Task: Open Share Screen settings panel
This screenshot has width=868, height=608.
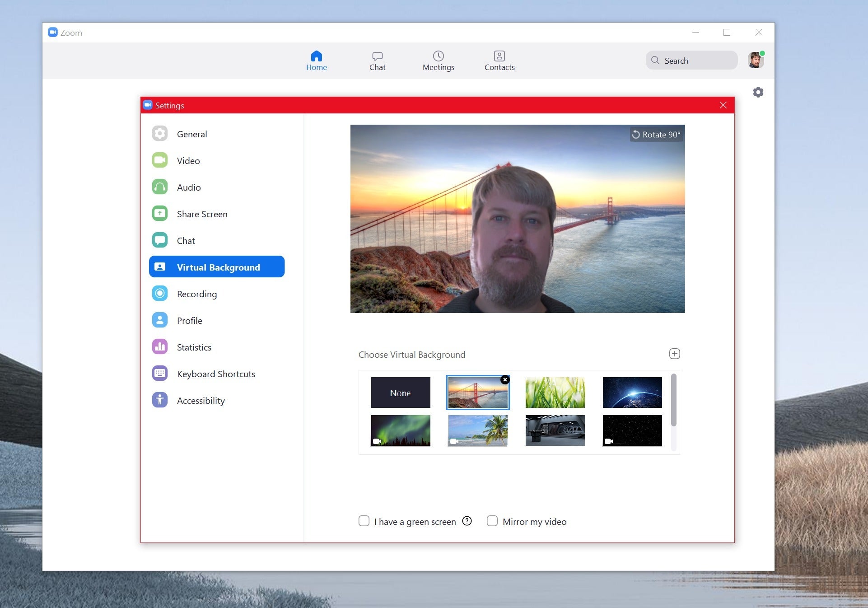Action: click(202, 214)
